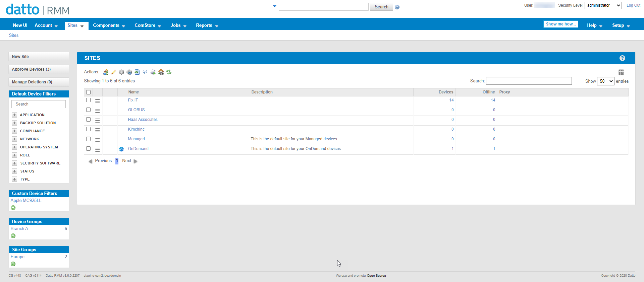Image resolution: width=644 pixels, height=282 pixels.
Task: Click the gear with blue arrow icon
Action: click(x=129, y=72)
